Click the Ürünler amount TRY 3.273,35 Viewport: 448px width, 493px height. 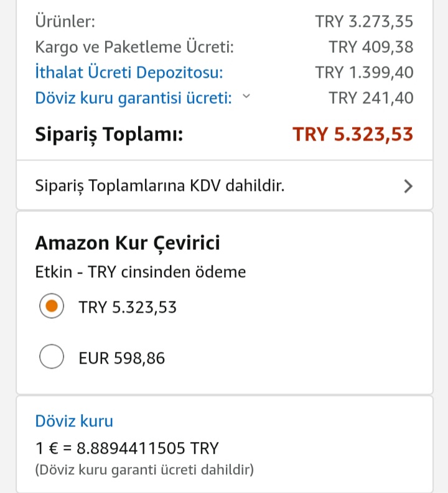pyautogui.click(x=365, y=22)
